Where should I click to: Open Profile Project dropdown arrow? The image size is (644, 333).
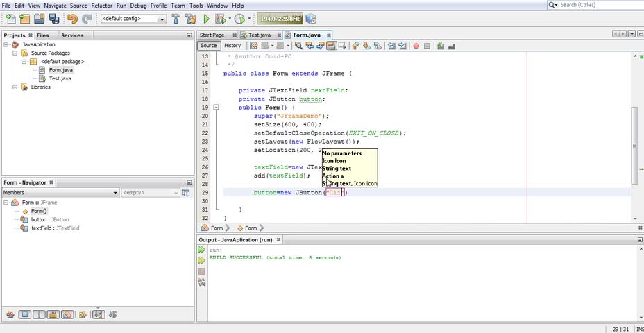tap(249, 19)
